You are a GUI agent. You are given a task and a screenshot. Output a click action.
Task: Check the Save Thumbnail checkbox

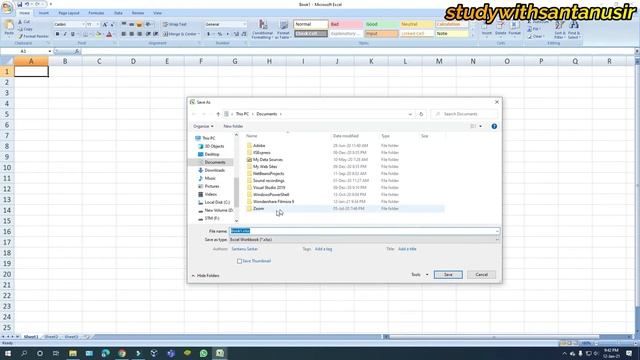239,261
